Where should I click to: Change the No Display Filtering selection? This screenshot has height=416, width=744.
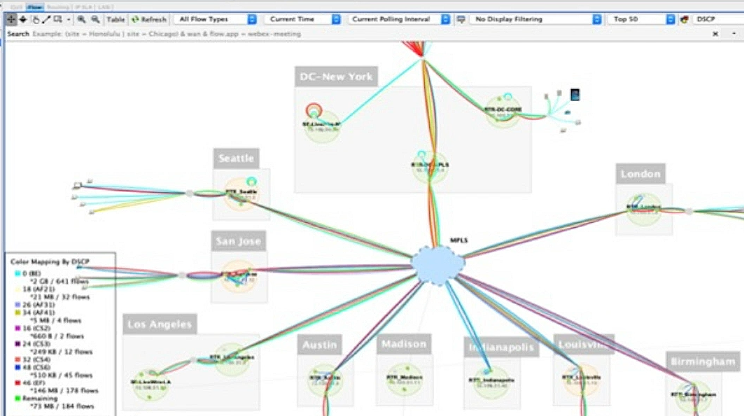(x=536, y=19)
